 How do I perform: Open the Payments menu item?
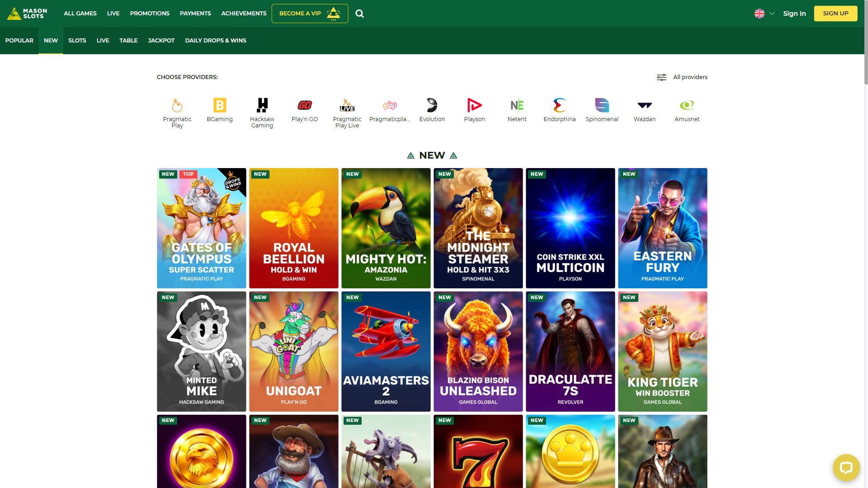click(x=195, y=14)
